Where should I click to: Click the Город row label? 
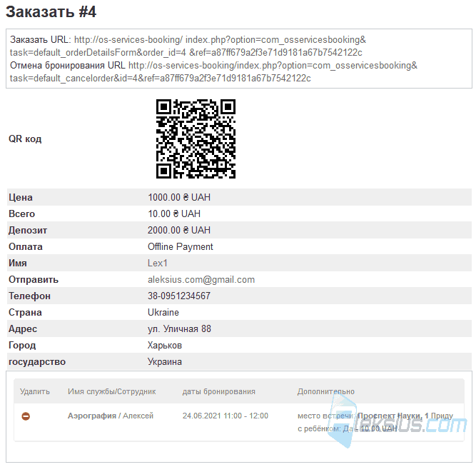coord(22,346)
